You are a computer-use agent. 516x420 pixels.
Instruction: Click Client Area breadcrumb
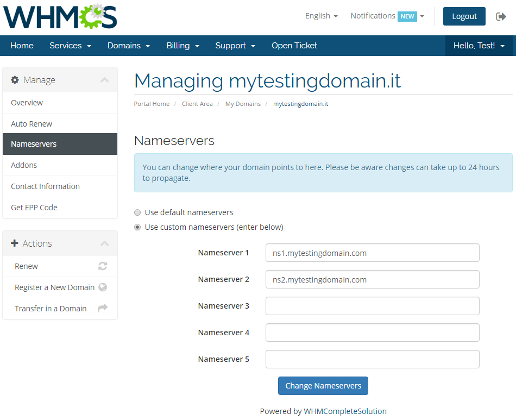[x=197, y=104]
